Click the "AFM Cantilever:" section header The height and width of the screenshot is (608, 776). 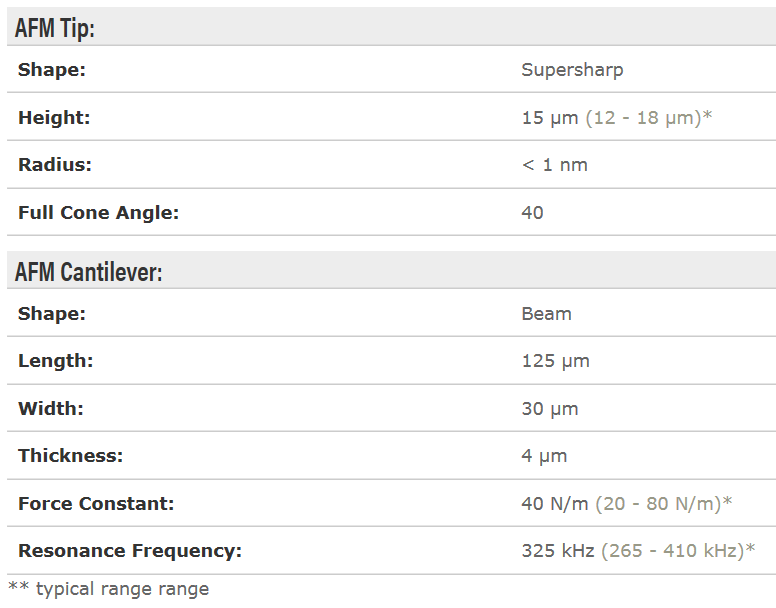pos(89,271)
